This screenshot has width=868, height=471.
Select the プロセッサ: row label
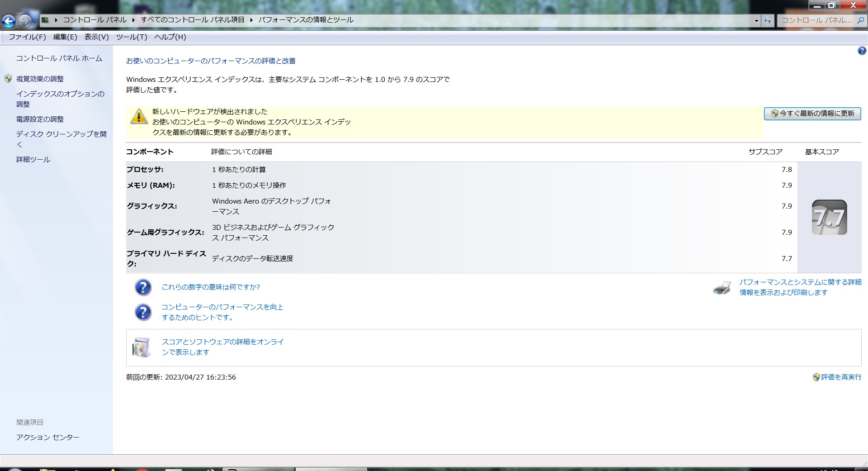[x=145, y=169]
